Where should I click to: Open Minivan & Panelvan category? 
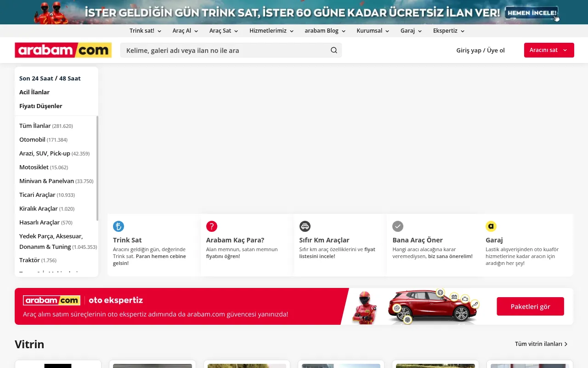[x=56, y=181]
